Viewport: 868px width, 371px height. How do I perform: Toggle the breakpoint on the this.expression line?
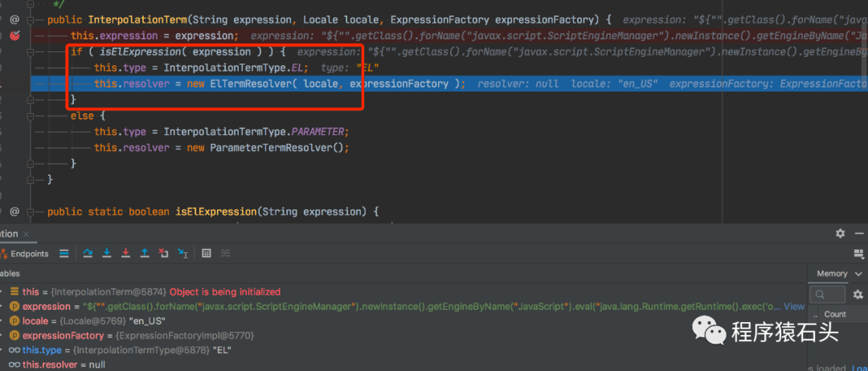click(15, 36)
